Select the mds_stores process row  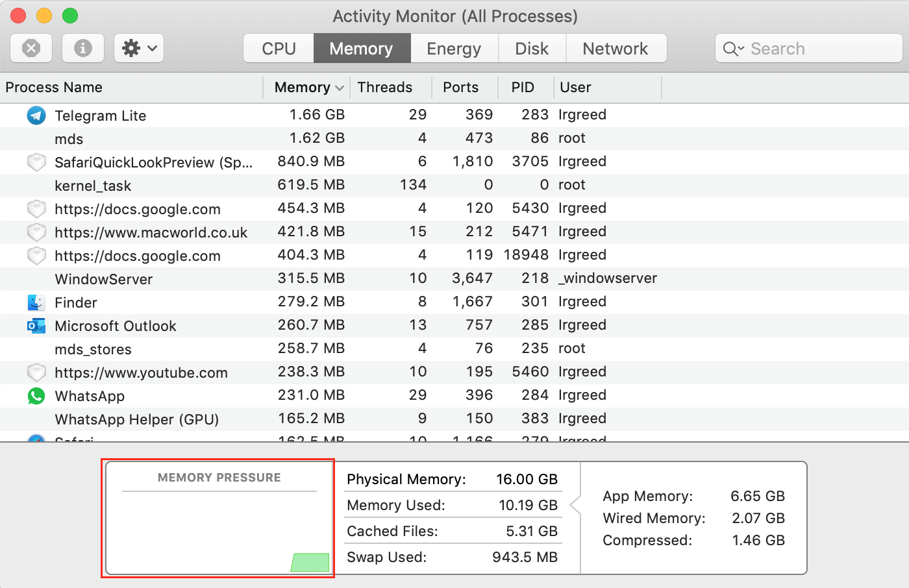tap(454, 349)
